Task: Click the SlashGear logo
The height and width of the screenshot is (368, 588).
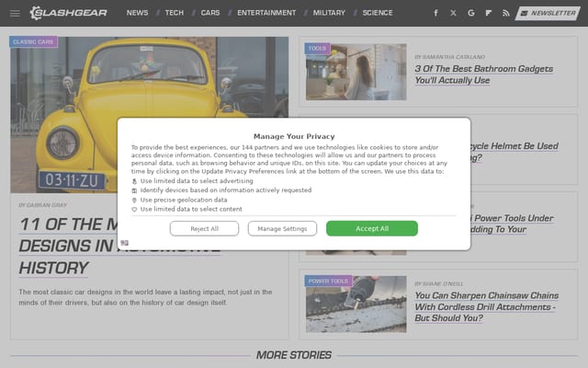Action: pyautogui.click(x=69, y=13)
